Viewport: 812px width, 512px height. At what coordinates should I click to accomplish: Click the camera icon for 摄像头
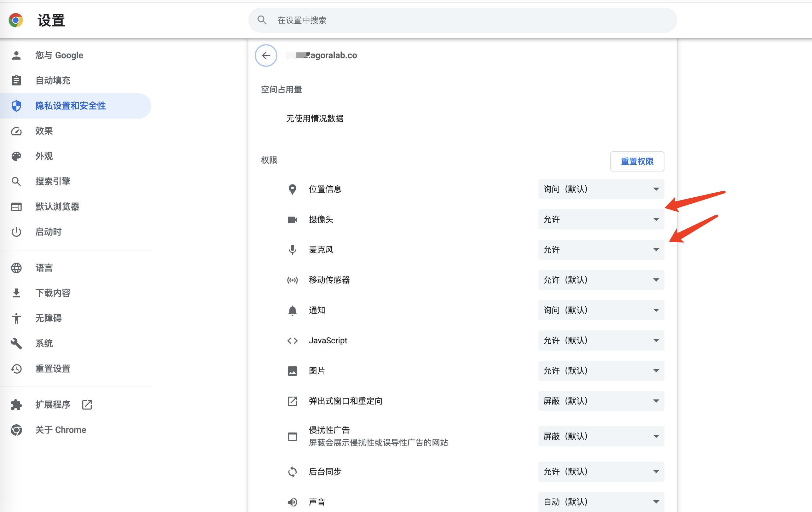point(292,219)
